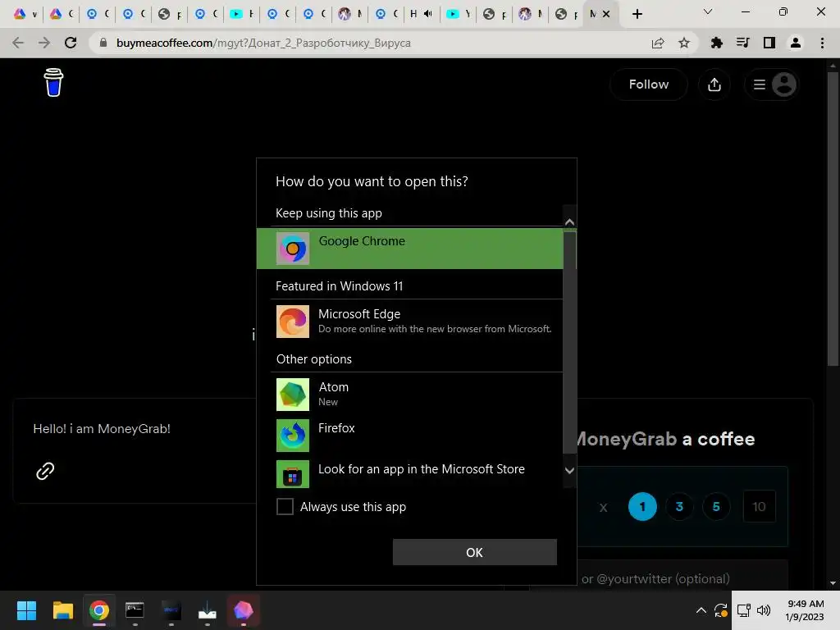840x630 pixels.
Task: Open the Chrome profile menu
Action: (x=796, y=43)
